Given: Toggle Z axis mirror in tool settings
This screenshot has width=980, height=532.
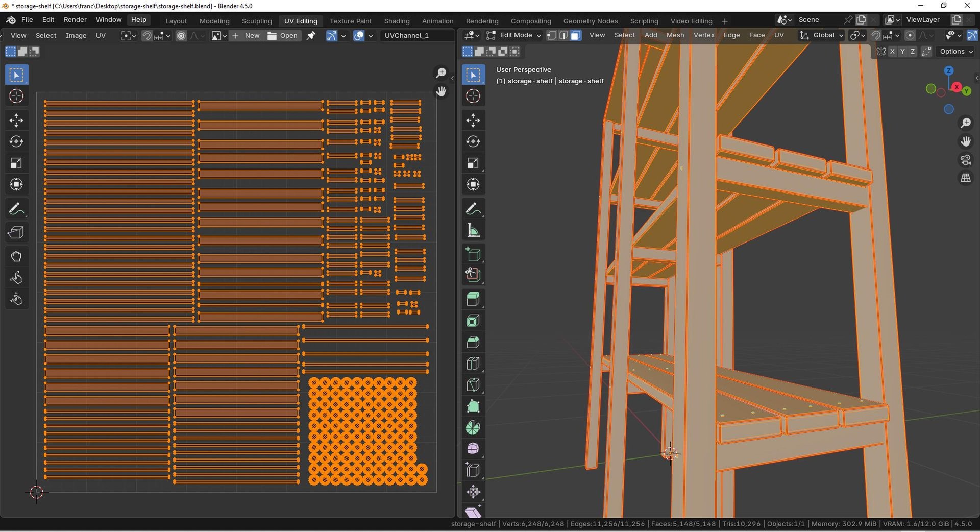Looking at the screenshot, I should [x=913, y=52].
